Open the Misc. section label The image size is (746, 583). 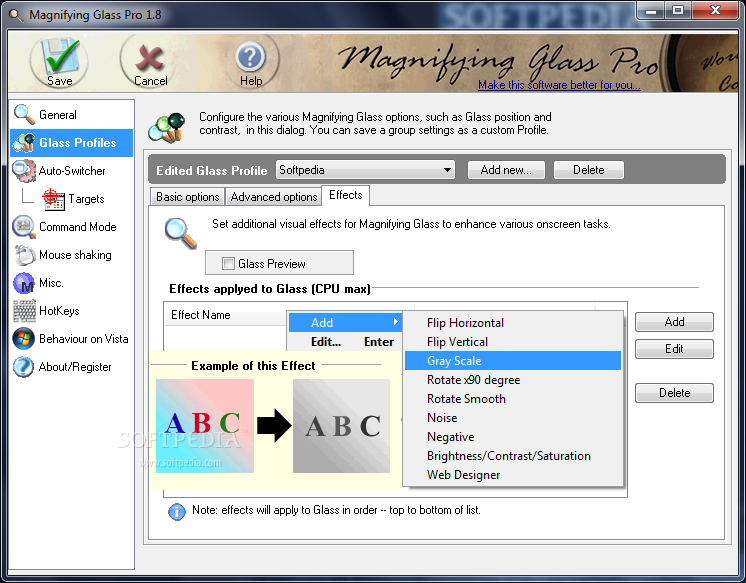[x=51, y=283]
